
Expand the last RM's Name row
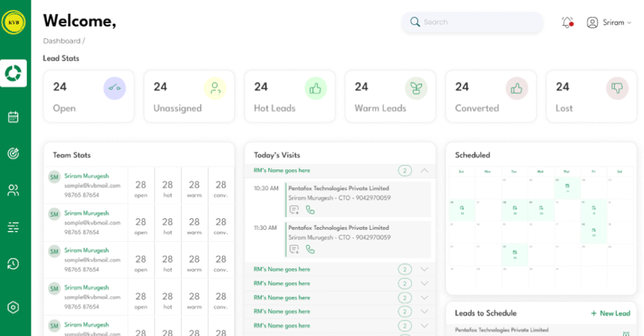425,325
